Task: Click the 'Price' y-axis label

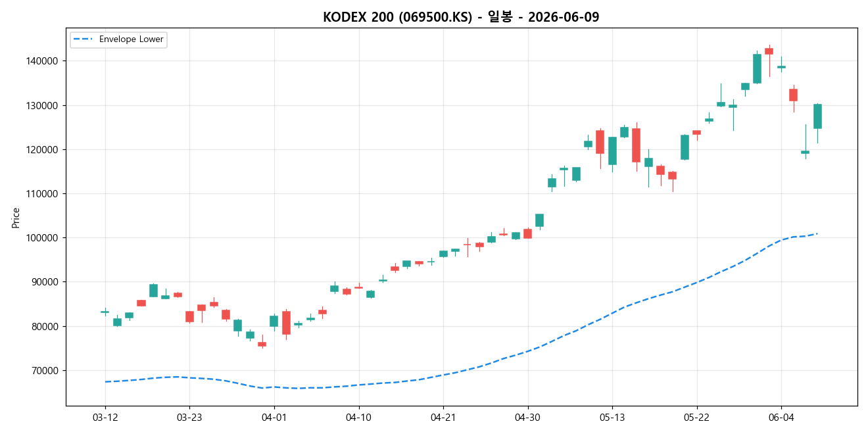Action: click(x=16, y=218)
